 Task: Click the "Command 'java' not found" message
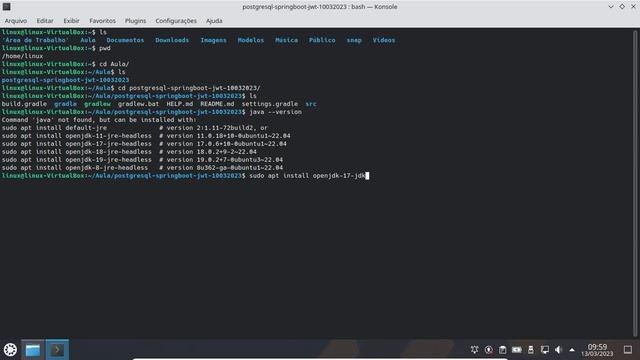(x=99, y=120)
